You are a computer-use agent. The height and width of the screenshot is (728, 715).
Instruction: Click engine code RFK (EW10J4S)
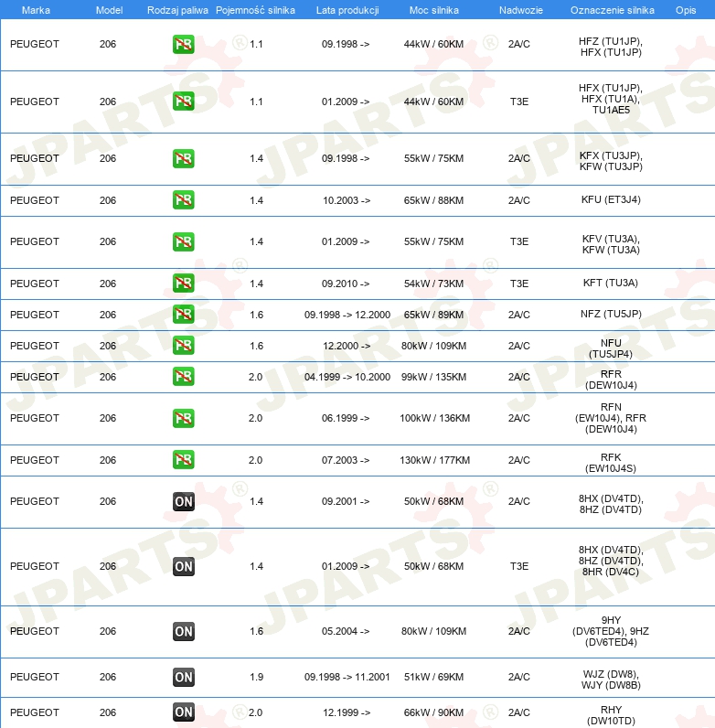click(611, 463)
